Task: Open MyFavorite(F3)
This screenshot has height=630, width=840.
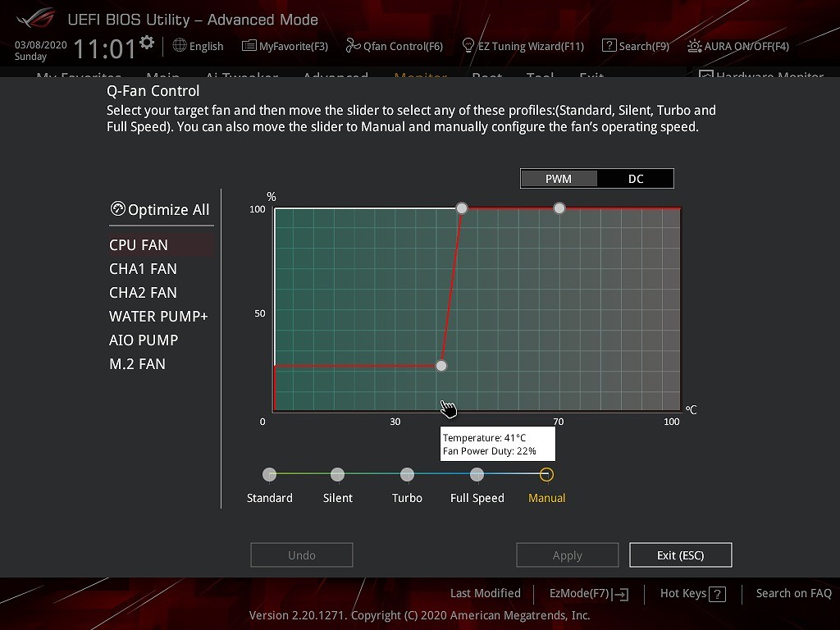Action: click(x=293, y=46)
